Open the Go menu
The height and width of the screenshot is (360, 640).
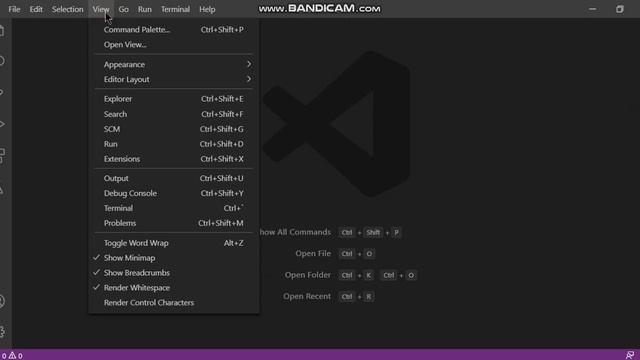coord(123,9)
